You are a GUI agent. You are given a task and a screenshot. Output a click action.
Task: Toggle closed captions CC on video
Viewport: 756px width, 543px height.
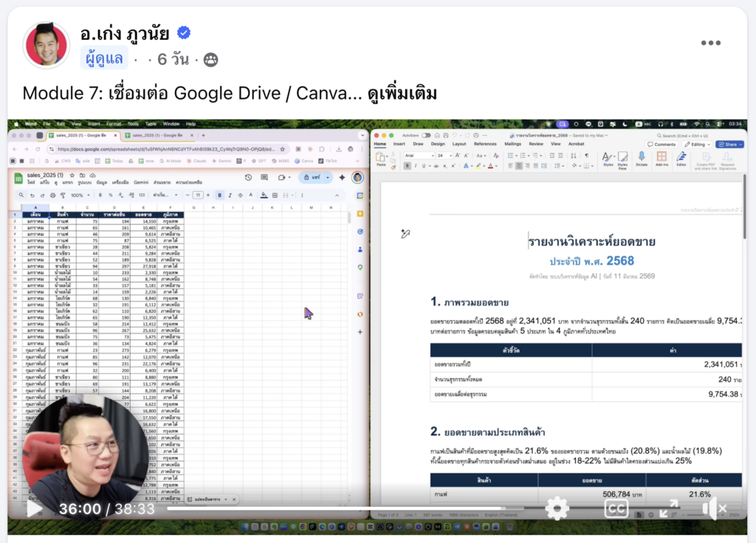tap(616, 508)
